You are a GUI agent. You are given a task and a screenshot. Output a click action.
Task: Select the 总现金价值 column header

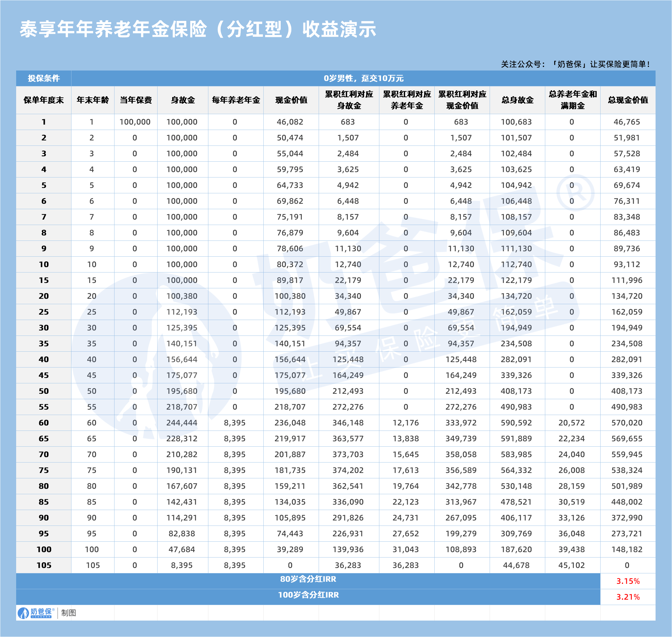[x=628, y=100]
